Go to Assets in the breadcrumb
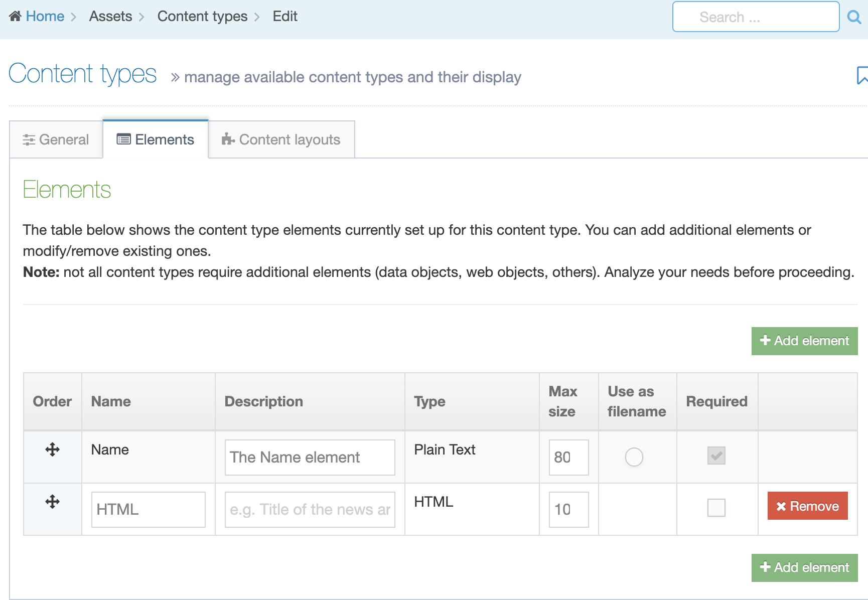868x600 pixels. 110,17
